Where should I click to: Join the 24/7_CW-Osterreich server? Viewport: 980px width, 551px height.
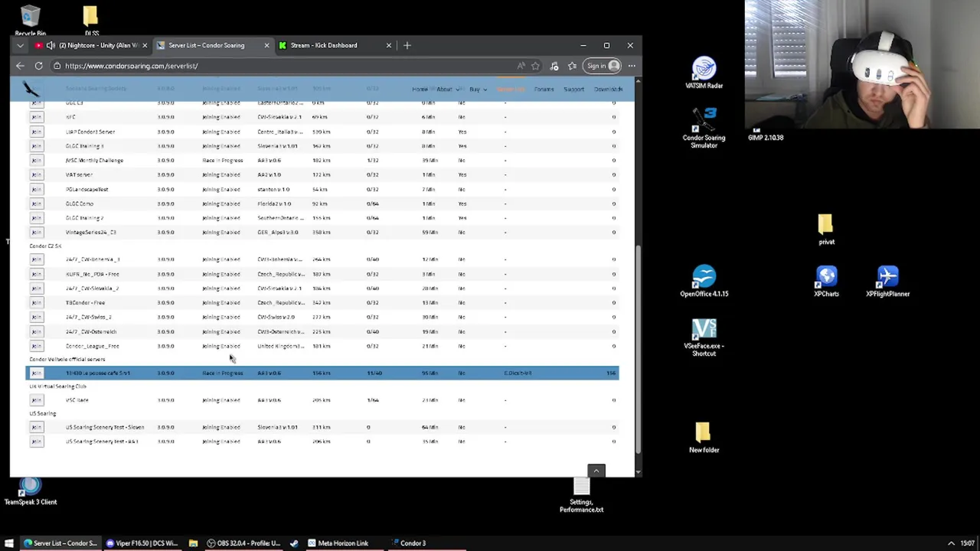36,331
